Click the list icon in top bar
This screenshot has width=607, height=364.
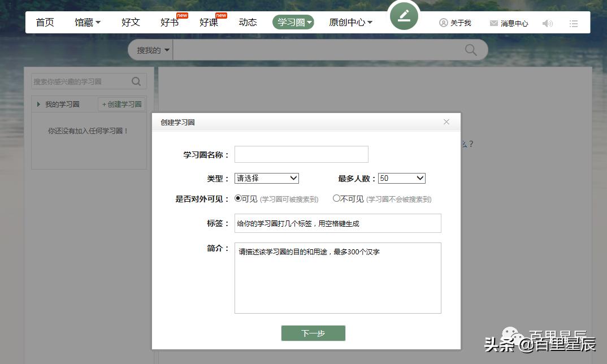click(x=574, y=23)
